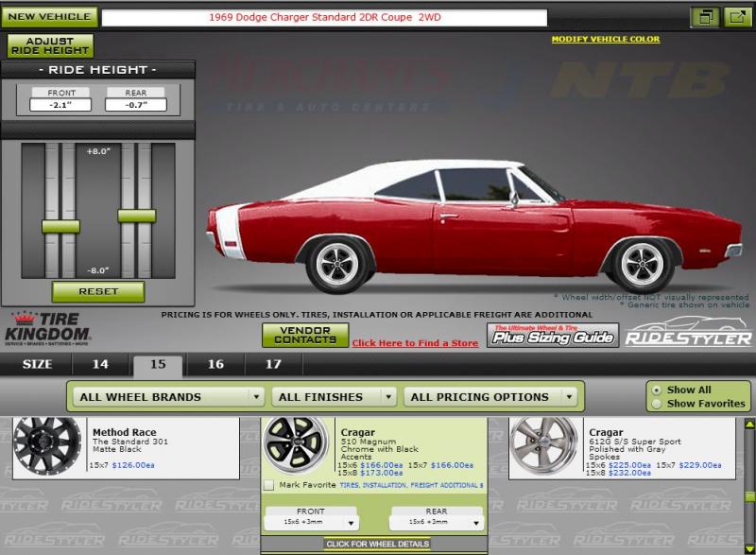Open the All Pricing Options dropdown
Viewport: 756px width, 555px height.
[x=490, y=397]
